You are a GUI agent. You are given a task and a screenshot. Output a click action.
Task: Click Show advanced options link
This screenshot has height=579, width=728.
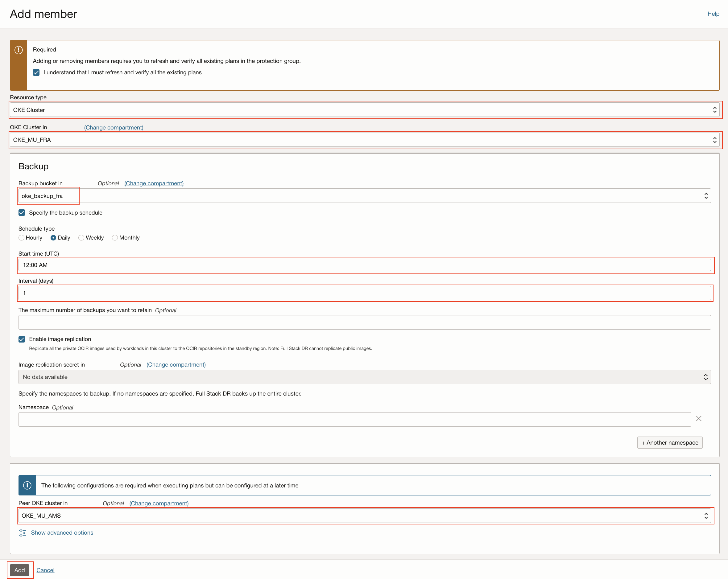[62, 533]
